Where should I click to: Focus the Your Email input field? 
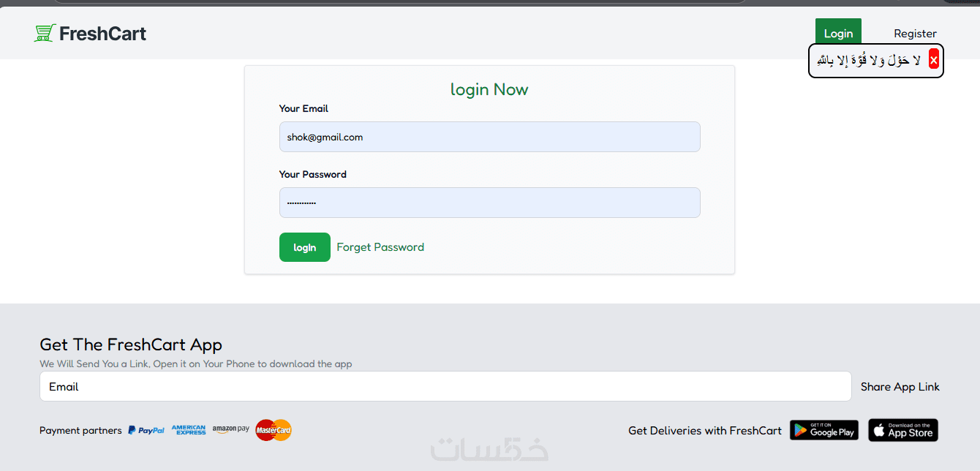[x=490, y=137]
